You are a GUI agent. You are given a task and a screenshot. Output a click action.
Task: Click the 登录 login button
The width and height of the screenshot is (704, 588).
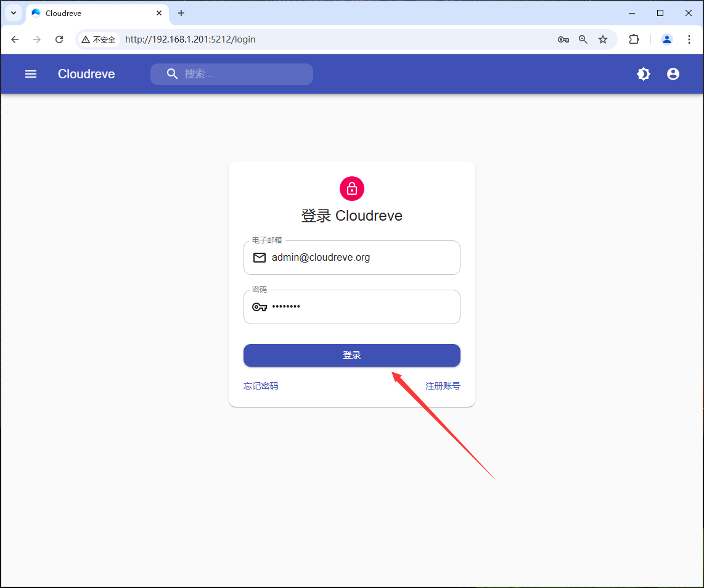pos(351,355)
